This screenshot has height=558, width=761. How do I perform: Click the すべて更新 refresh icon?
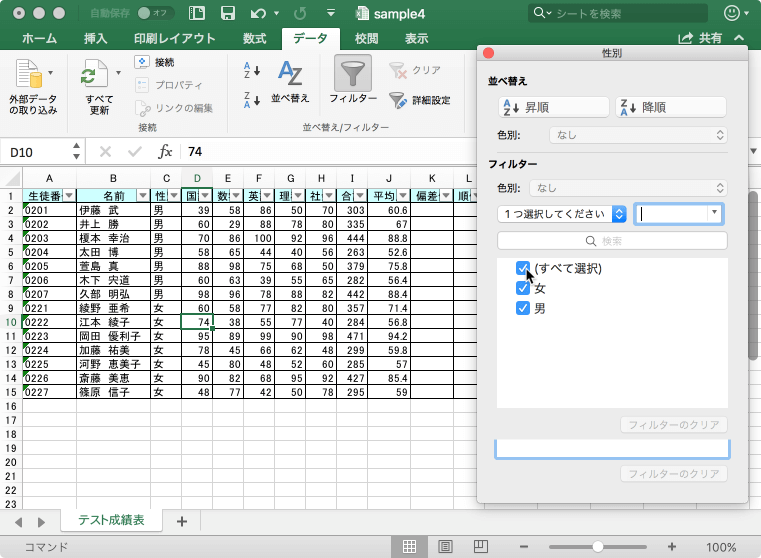(94, 74)
